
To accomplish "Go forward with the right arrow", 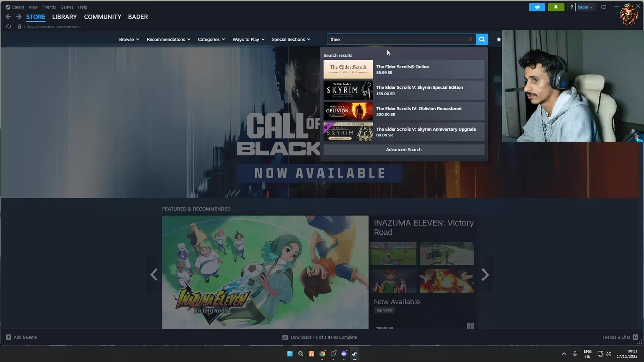I will [x=19, y=17].
